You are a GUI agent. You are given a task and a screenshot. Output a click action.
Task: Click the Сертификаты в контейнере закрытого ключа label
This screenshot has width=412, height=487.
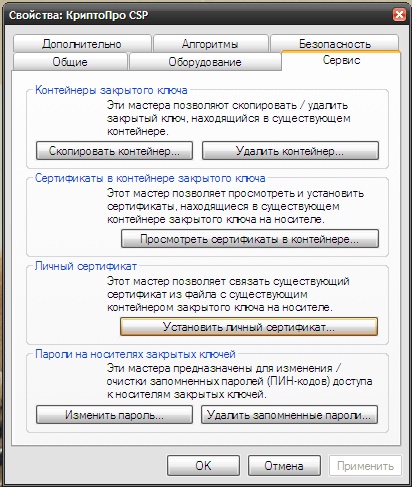point(150,178)
